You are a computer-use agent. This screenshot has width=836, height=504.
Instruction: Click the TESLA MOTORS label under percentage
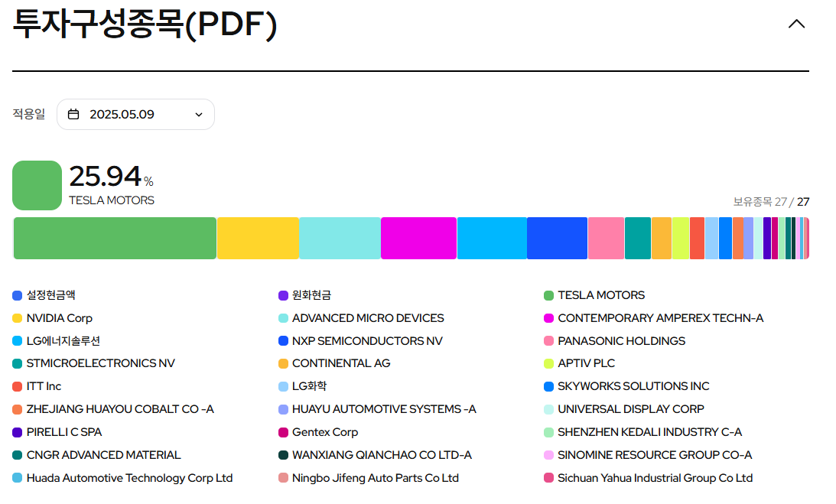[x=112, y=200]
